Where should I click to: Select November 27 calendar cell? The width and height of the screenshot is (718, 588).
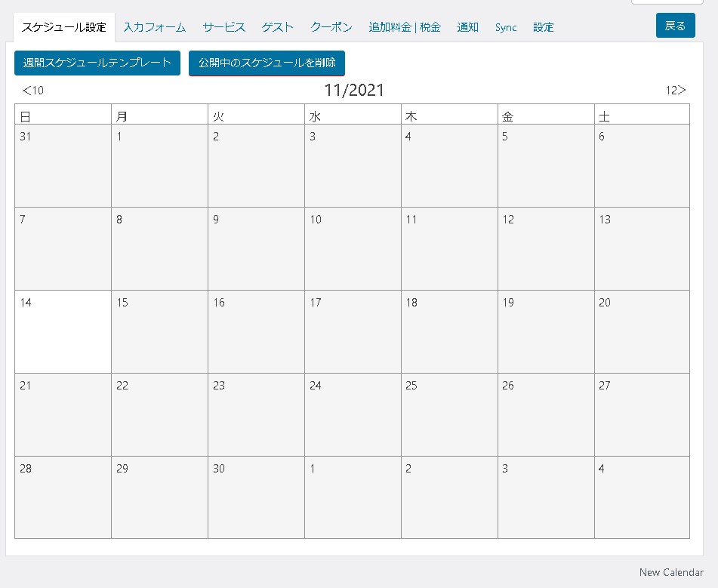pyautogui.click(x=642, y=414)
